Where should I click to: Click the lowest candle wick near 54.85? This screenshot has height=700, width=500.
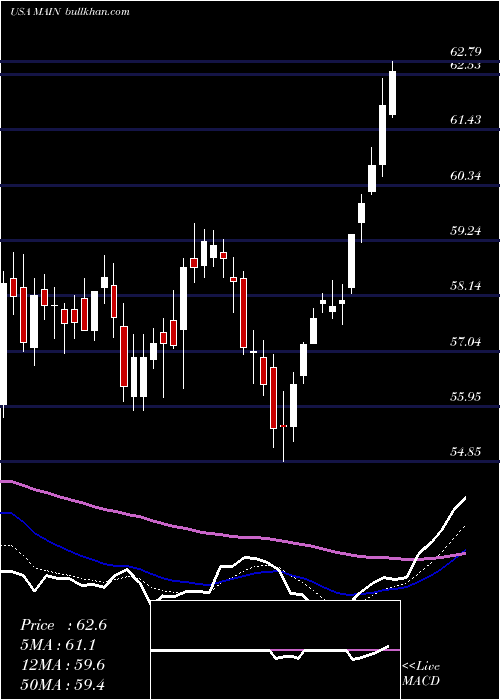coord(283,426)
